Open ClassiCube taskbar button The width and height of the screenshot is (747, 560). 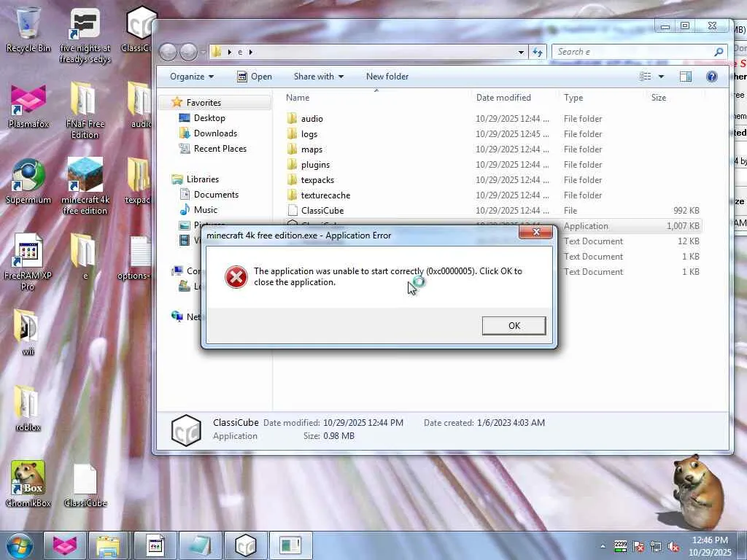coord(245,545)
